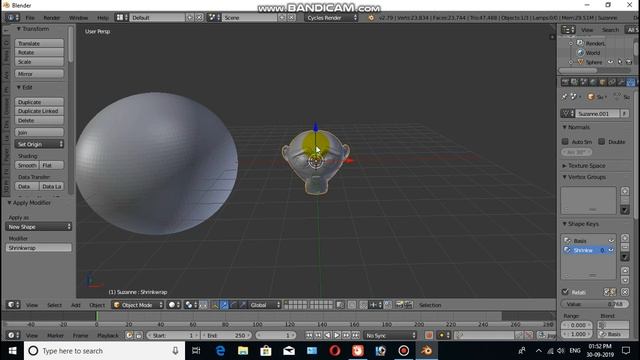
Task: Toggle Relative shape keys checkbox
Action: tap(565, 292)
